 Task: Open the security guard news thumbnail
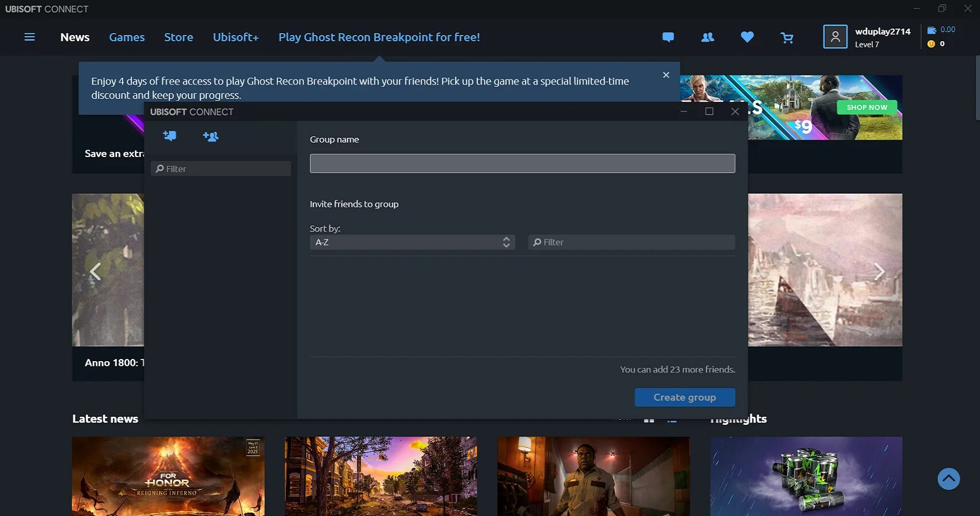[594, 476]
